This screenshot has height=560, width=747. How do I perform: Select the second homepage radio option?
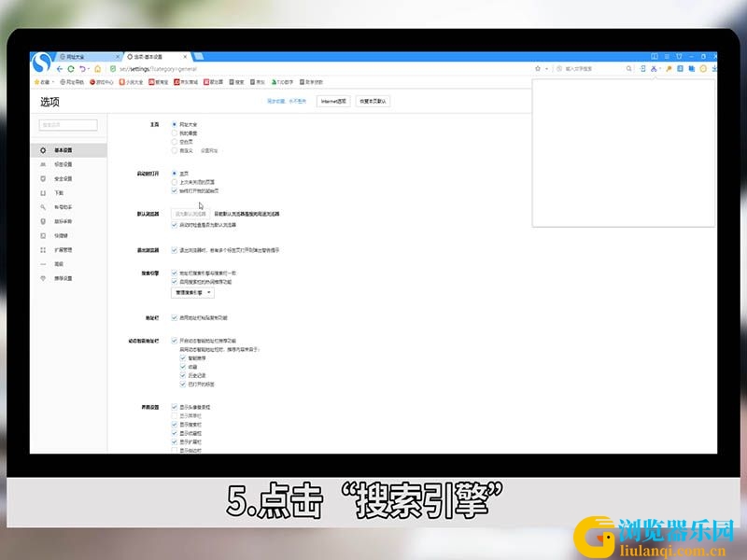pos(175,133)
